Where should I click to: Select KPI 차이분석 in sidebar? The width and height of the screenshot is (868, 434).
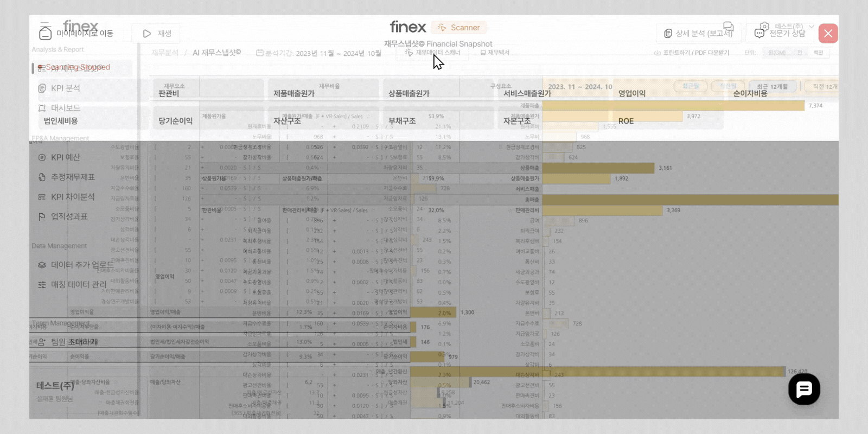(x=72, y=197)
